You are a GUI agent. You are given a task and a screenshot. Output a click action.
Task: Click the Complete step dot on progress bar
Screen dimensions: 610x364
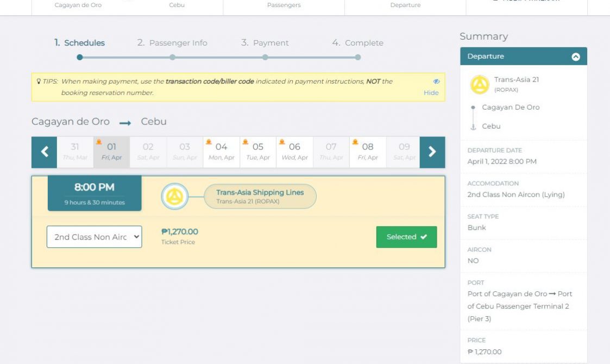(358, 57)
